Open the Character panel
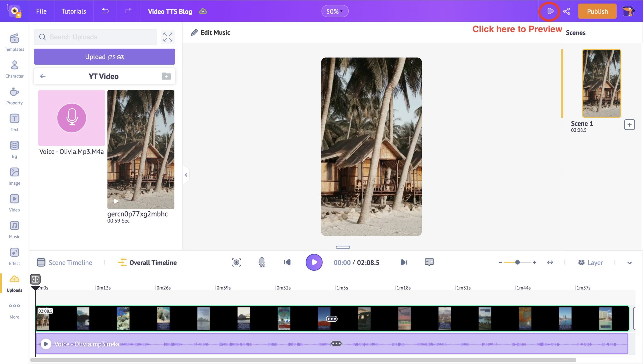This screenshot has width=643, height=364. [14, 69]
